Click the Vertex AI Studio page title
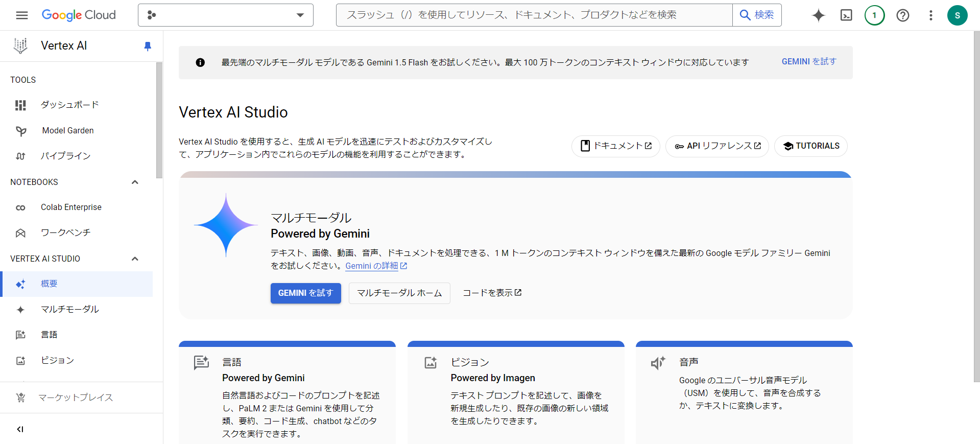The image size is (980, 444). [233, 112]
